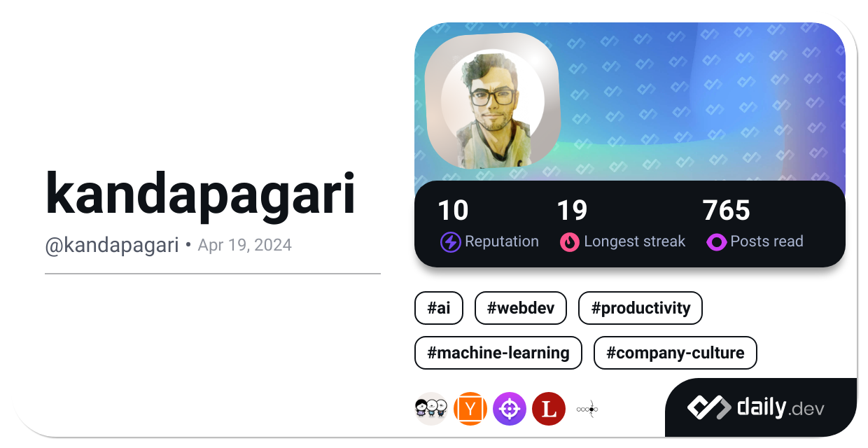This screenshot has width=868, height=448.
Task: Open the orange Y Hacker News source icon
Action: [470, 409]
